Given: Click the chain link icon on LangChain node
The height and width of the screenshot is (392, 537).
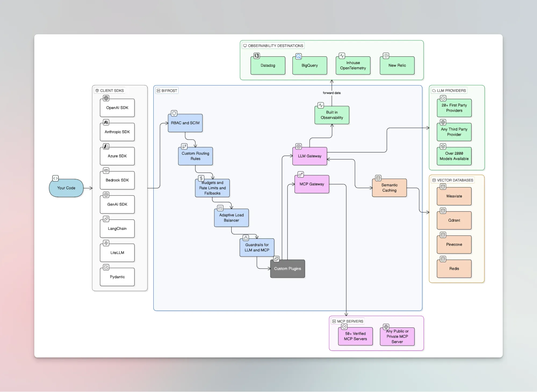Looking at the screenshot, I should click(106, 219).
